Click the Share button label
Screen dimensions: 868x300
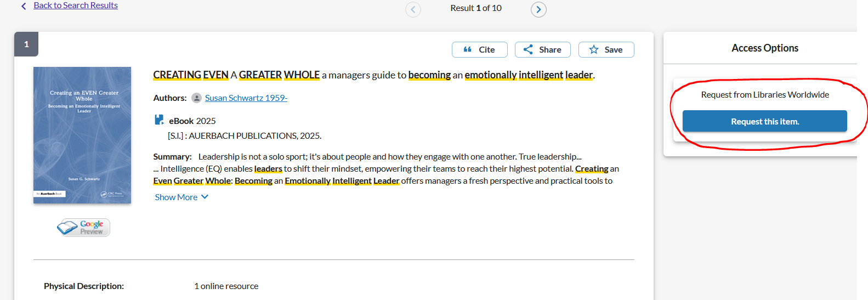[550, 49]
